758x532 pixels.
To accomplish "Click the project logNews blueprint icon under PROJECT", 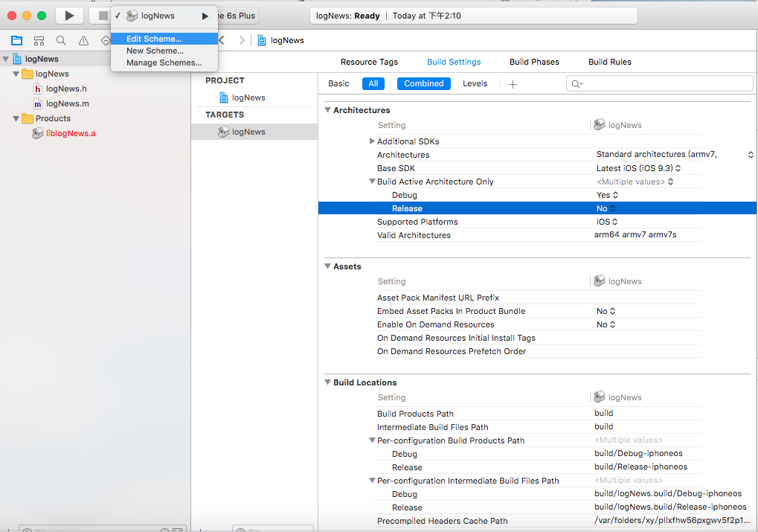I will point(224,97).
